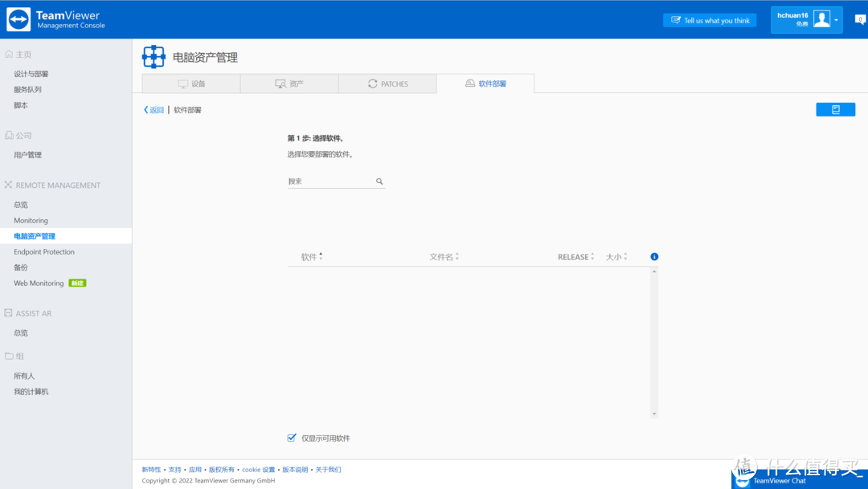
Task: Open the blue save icon button above the tabs
Action: (x=835, y=108)
